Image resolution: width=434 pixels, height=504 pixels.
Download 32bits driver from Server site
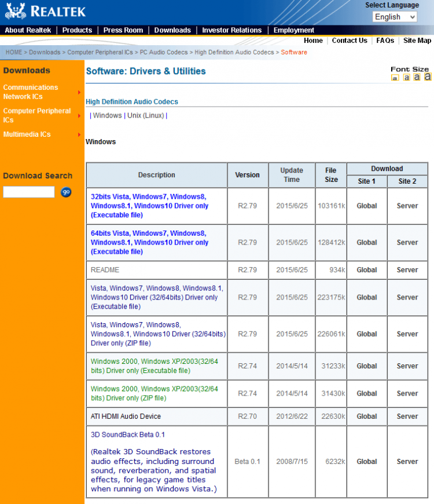407,206
